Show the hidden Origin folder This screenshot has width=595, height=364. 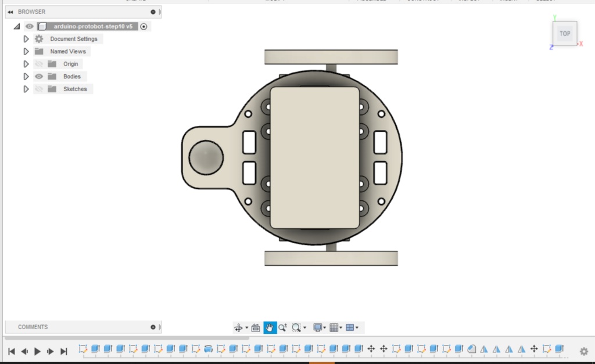pos(39,64)
